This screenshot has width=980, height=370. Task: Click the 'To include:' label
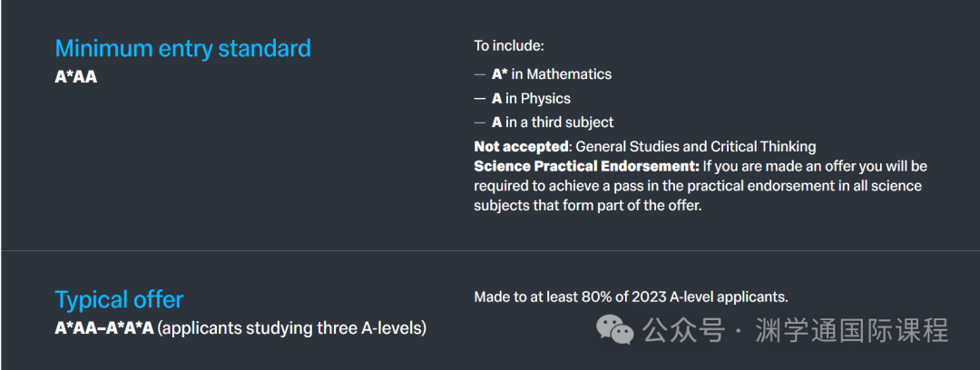coord(509,45)
